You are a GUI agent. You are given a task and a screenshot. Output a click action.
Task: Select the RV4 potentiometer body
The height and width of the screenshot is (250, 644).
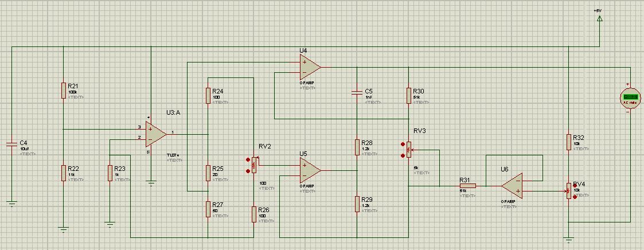(569, 191)
